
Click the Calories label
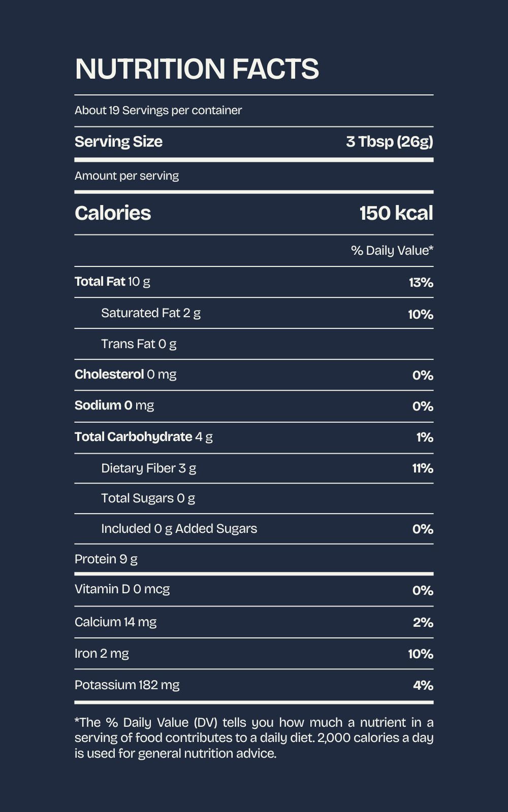(113, 213)
